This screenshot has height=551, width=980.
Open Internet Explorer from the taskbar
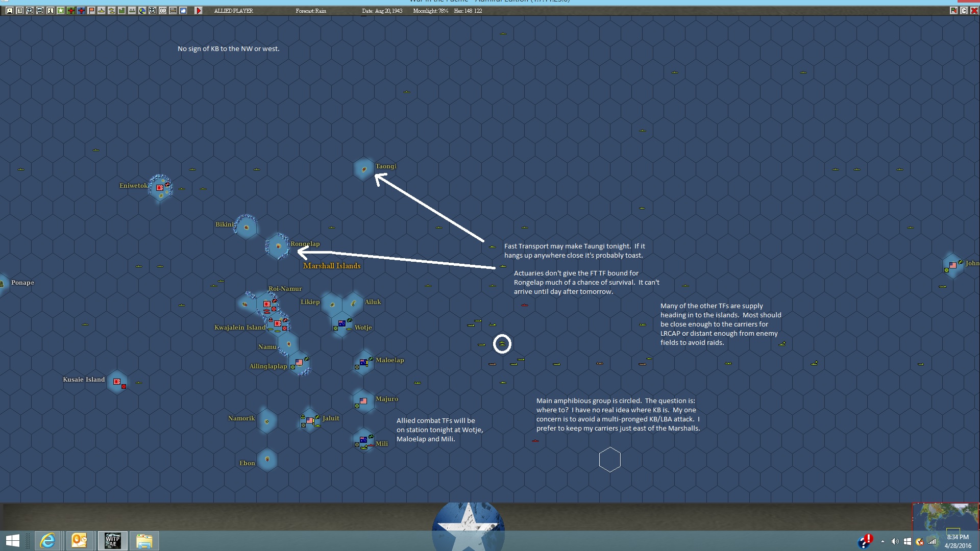47,541
